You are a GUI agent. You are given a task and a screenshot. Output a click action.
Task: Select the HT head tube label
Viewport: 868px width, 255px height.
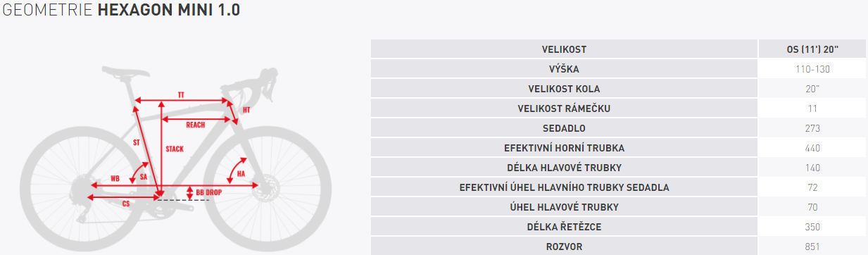click(x=246, y=111)
